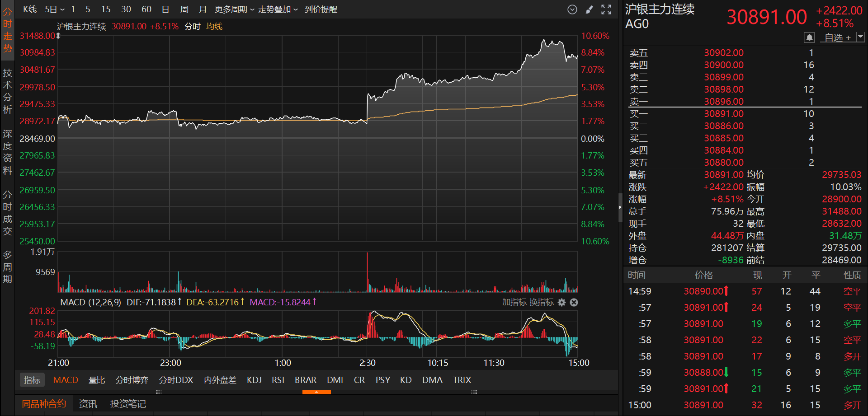Click the price alert bell icon
The height and width of the screenshot is (416, 868).
click(809, 37)
